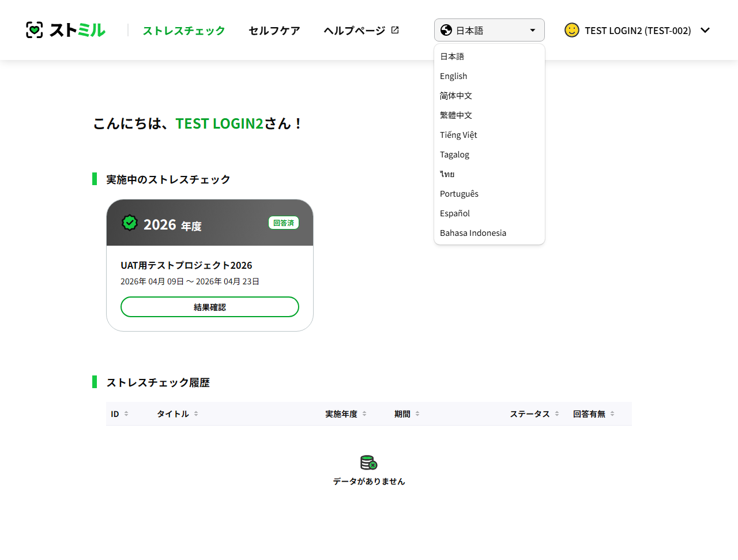The height and width of the screenshot is (560, 738).
Task: Click the UAT用テストプロジェクト2026 card title
Action: tap(186, 265)
